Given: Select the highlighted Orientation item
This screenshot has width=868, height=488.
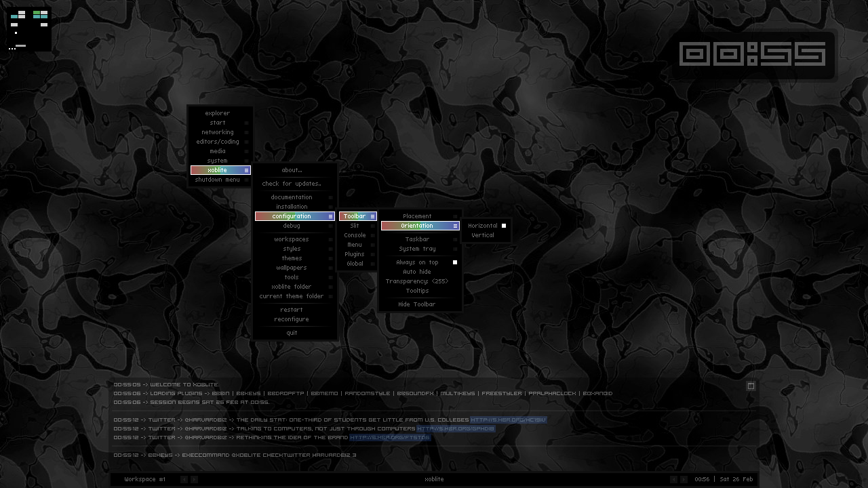Looking at the screenshot, I should [420, 226].
